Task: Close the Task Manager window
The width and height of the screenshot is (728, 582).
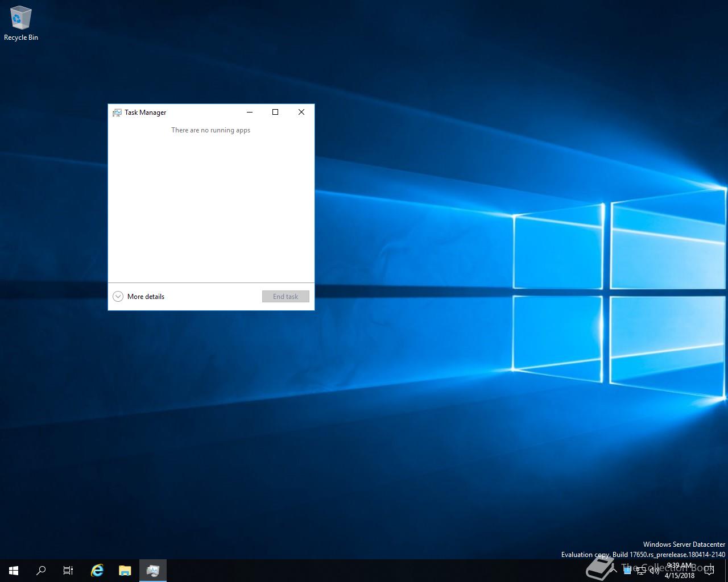Action: [301, 112]
